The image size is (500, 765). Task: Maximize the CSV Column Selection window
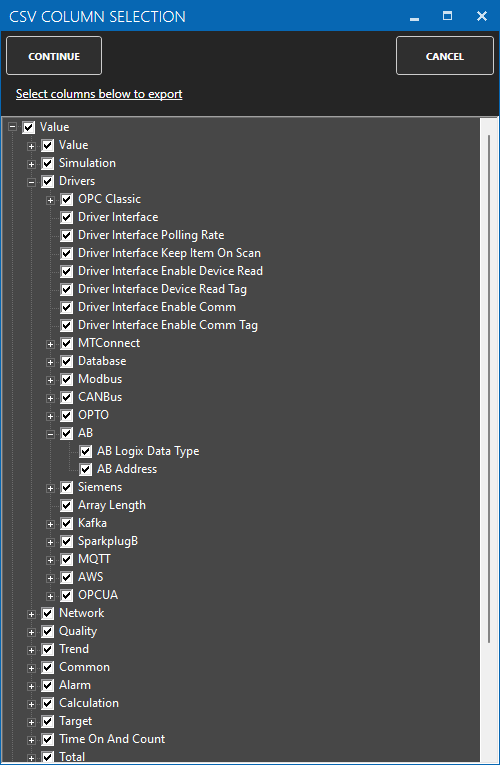447,16
